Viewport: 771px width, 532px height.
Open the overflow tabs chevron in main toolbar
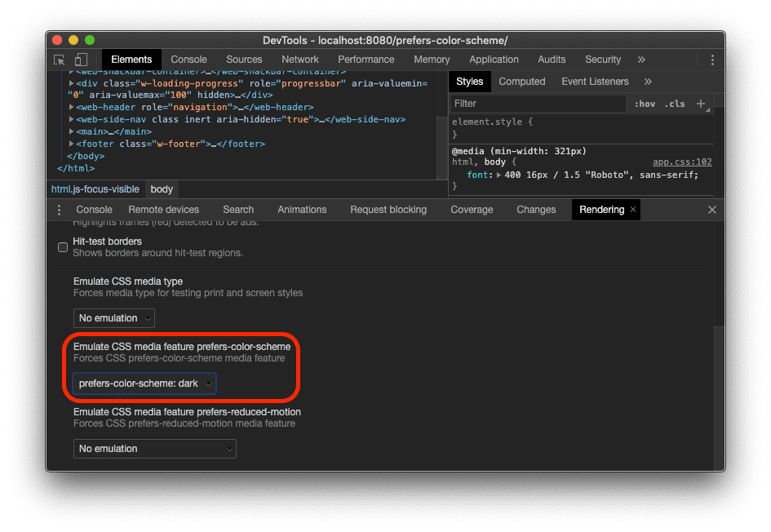(641, 59)
